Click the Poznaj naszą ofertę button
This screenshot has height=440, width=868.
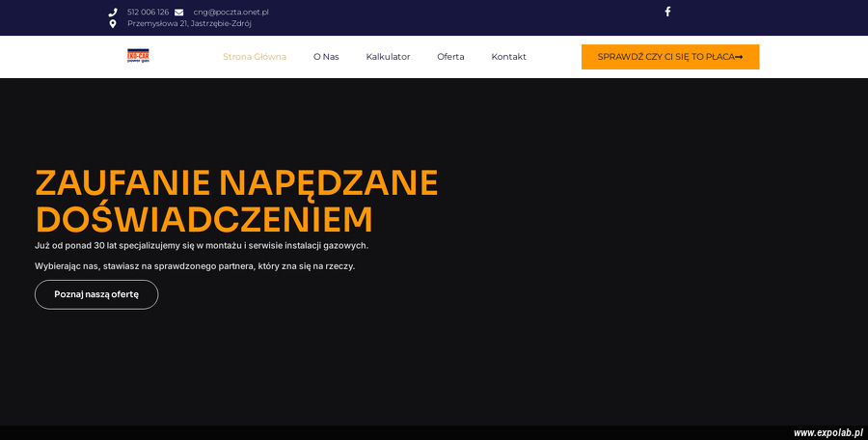pos(96,294)
